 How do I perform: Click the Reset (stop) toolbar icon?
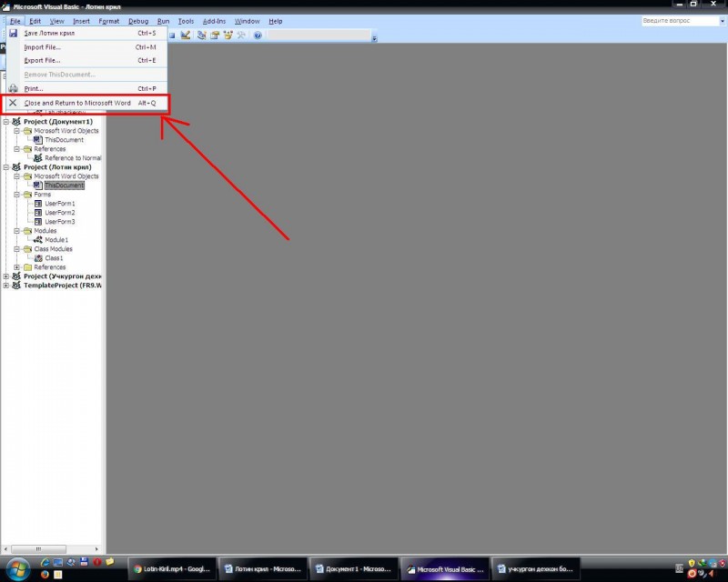click(x=172, y=35)
